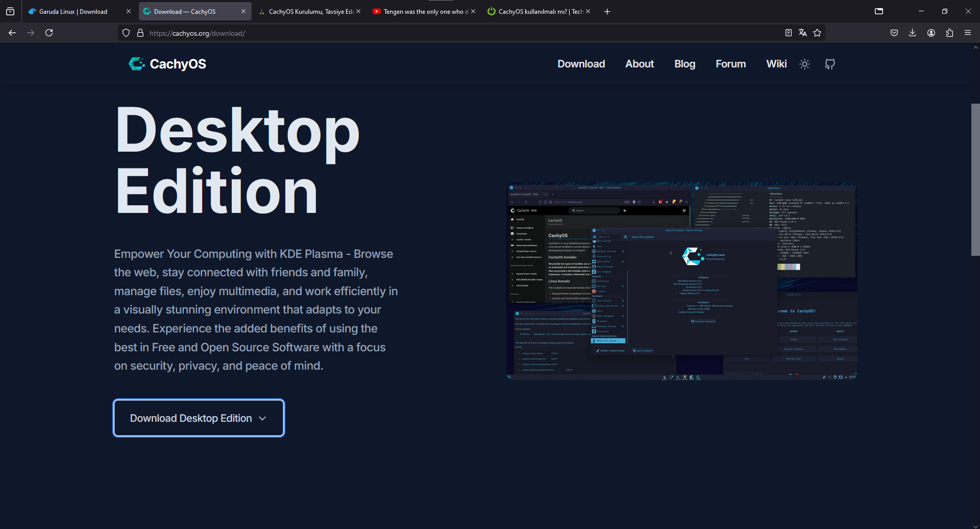
Task: Click the browser Forward arrow
Action: (31, 33)
